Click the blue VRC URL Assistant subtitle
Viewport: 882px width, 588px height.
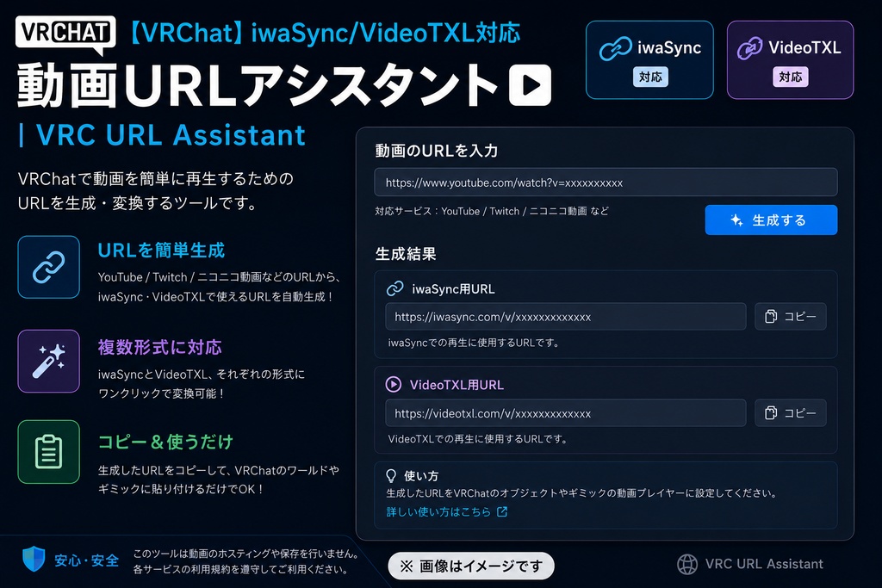(171, 135)
